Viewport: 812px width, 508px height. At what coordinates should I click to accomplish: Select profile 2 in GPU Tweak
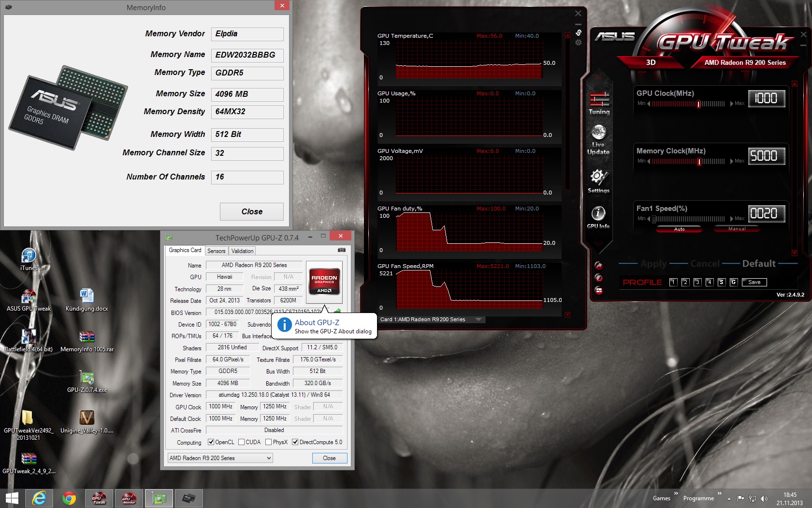point(685,282)
